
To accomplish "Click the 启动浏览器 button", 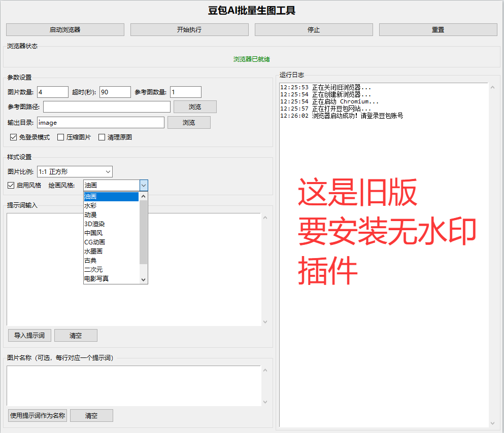I will [65, 29].
